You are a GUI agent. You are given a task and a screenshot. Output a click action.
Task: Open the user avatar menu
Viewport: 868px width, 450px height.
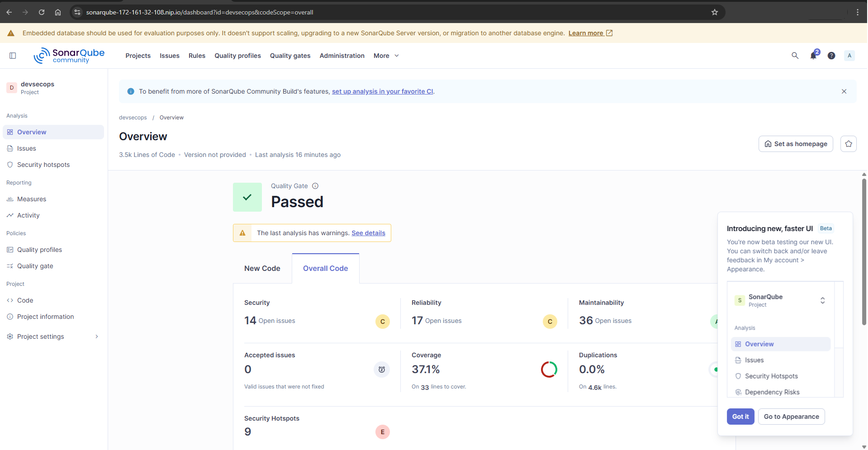[x=849, y=56]
